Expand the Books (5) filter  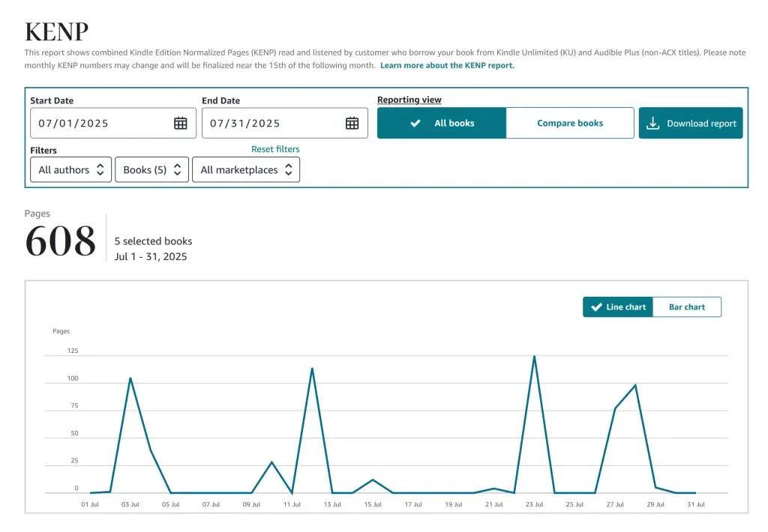click(x=151, y=169)
